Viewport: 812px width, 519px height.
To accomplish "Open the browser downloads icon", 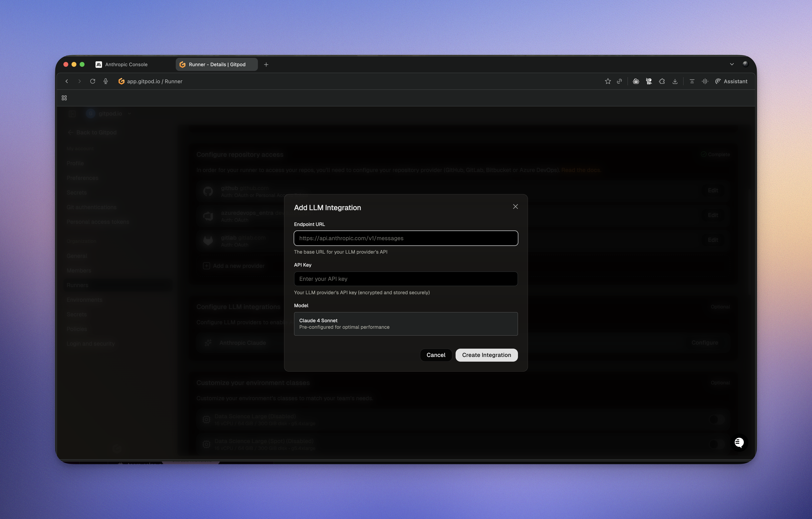I will click(x=675, y=81).
